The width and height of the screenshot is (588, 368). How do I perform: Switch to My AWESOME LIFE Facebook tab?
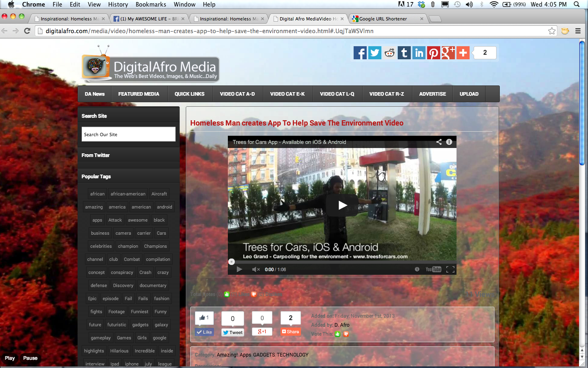149,19
